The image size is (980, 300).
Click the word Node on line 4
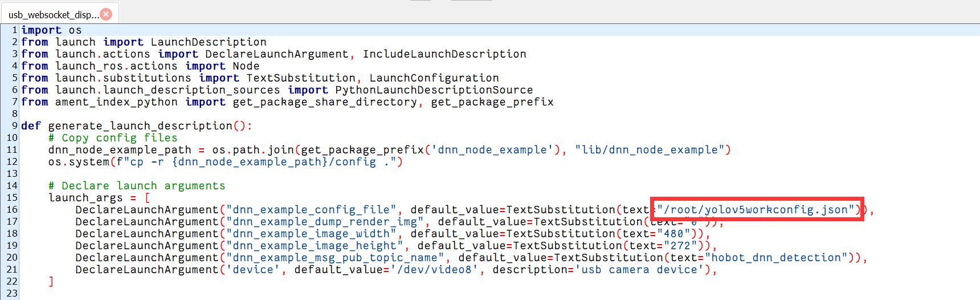[x=246, y=66]
